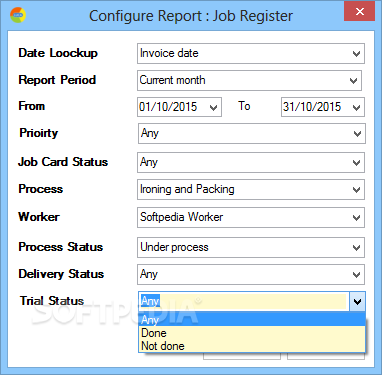The width and height of the screenshot is (382, 375).
Task: Click the 'Worker' label
Action: (x=39, y=217)
